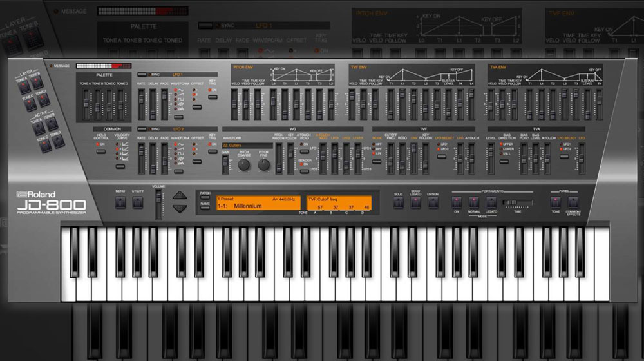Toggle the LFO 1 KEY TRIG button
This screenshot has width=644, height=361.
click(x=213, y=97)
